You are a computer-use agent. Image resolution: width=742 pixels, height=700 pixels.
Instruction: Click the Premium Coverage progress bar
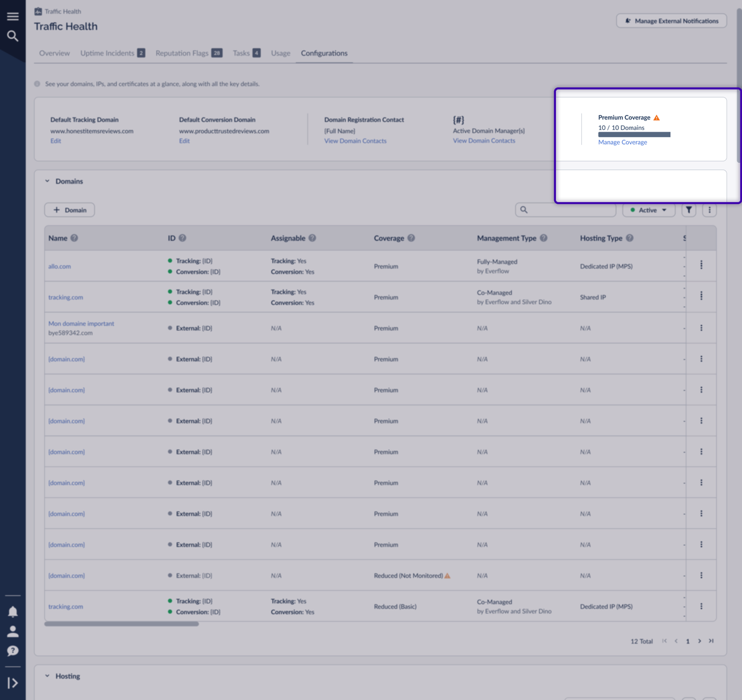634,134
